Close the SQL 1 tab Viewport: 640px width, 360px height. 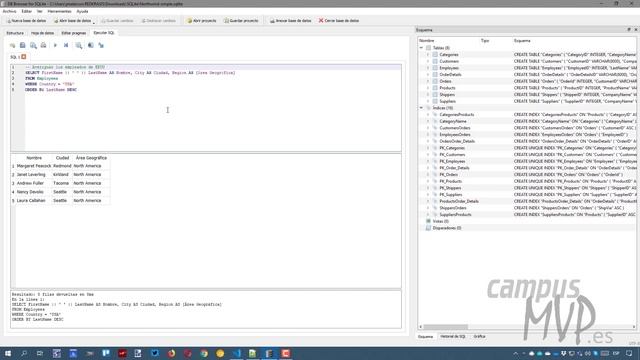24,57
